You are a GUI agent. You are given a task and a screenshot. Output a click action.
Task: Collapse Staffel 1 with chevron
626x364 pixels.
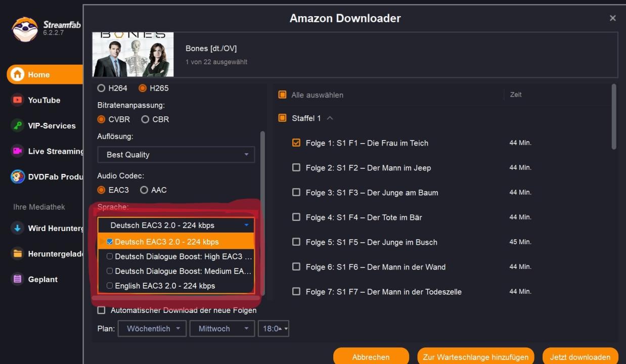[330, 118]
